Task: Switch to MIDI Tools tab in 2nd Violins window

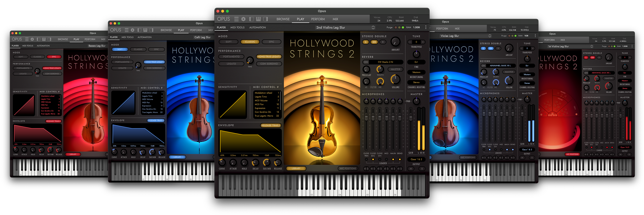Action: (x=237, y=28)
